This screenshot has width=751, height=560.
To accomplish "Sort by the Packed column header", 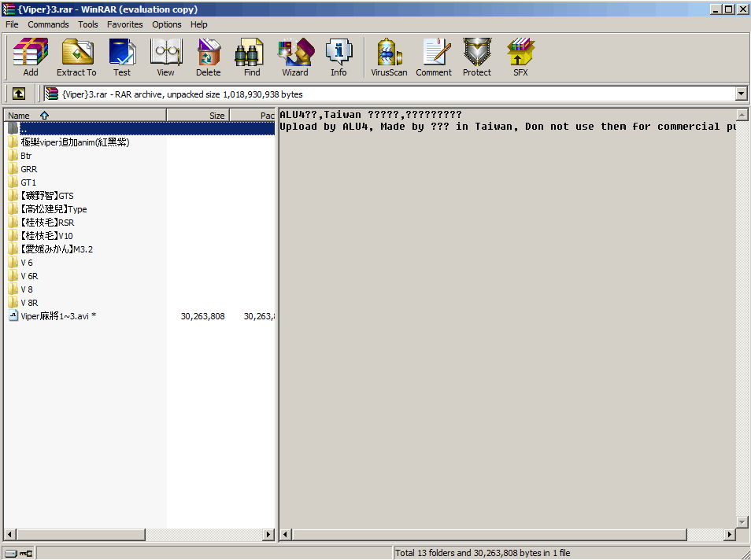I will (253, 116).
